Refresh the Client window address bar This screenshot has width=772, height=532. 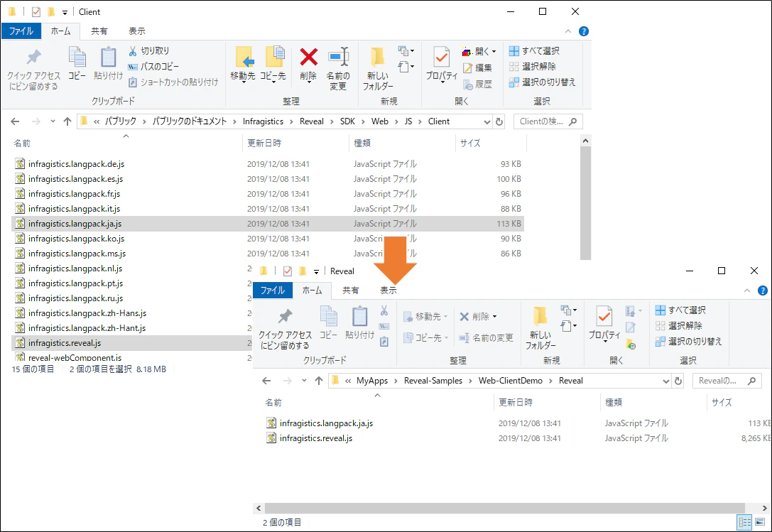coord(499,121)
